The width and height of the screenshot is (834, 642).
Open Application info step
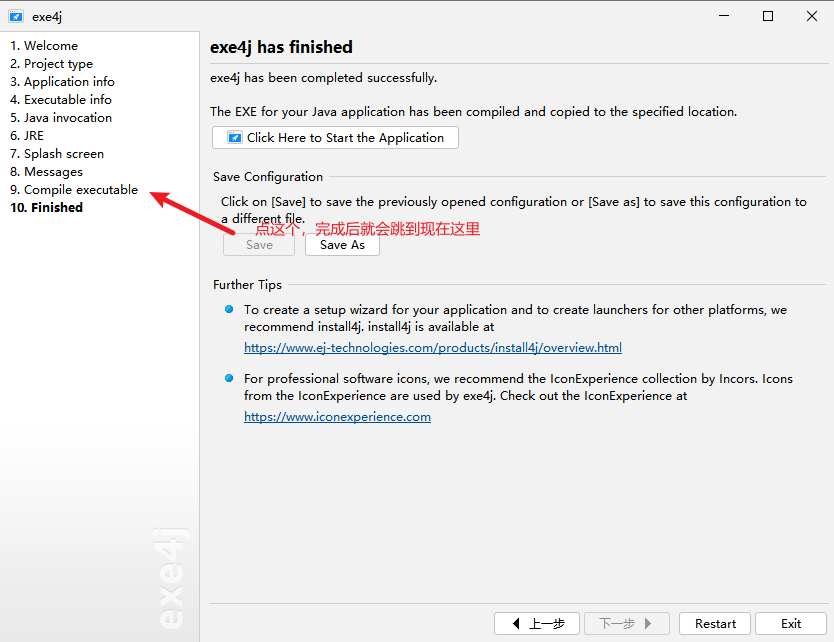point(62,82)
